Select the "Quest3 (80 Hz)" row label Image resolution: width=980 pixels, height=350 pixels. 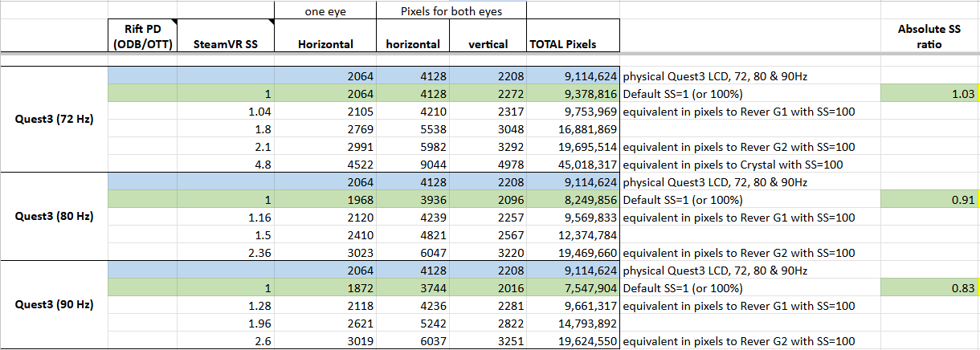(x=55, y=218)
